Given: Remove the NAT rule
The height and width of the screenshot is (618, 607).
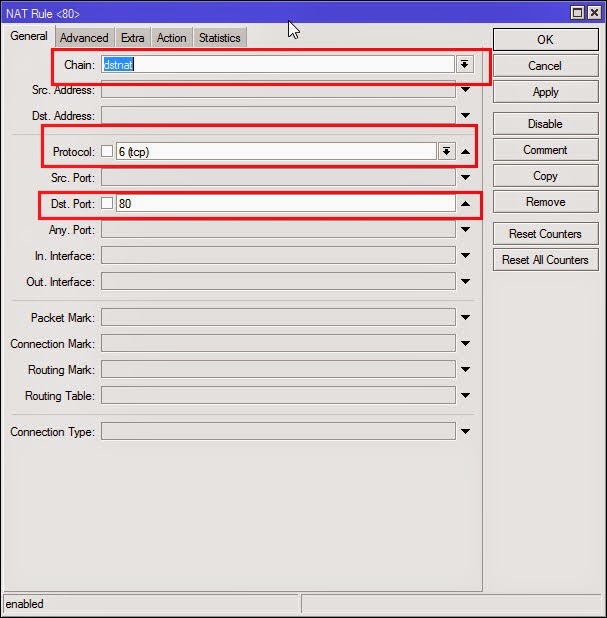Looking at the screenshot, I should (546, 202).
